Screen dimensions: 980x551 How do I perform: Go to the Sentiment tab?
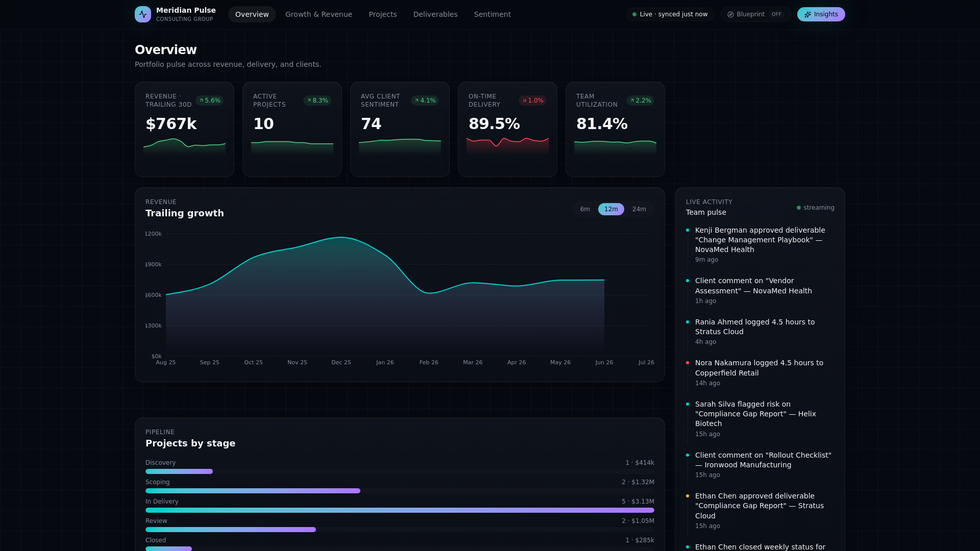(x=493, y=14)
